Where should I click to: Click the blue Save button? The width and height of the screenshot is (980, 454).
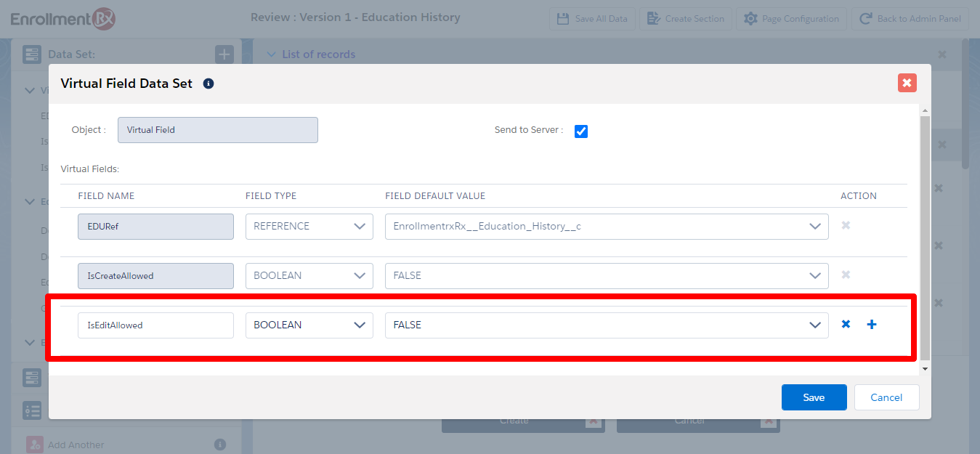[814, 397]
